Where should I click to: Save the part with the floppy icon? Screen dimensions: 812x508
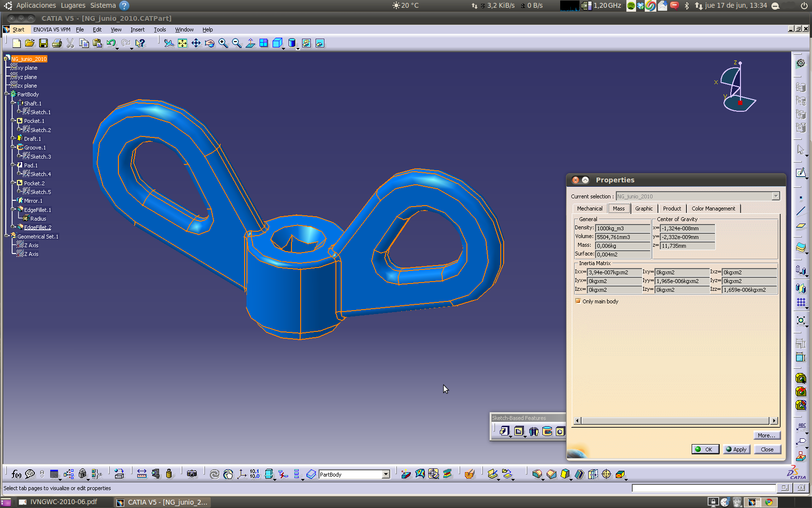click(43, 44)
